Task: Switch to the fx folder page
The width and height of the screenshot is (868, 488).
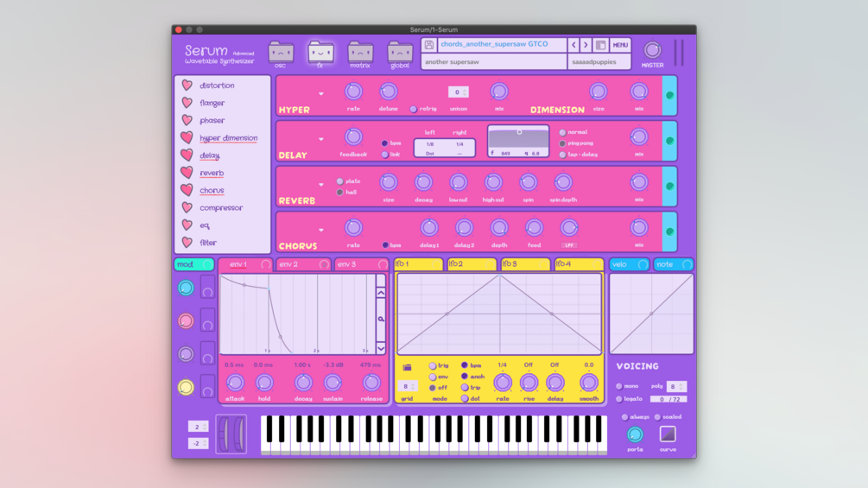Action: point(320,53)
